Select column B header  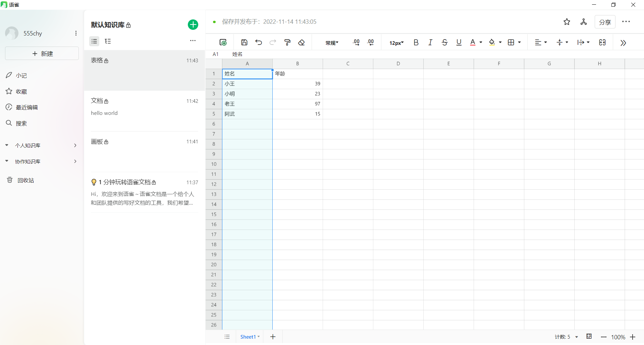pyautogui.click(x=298, y=64)
